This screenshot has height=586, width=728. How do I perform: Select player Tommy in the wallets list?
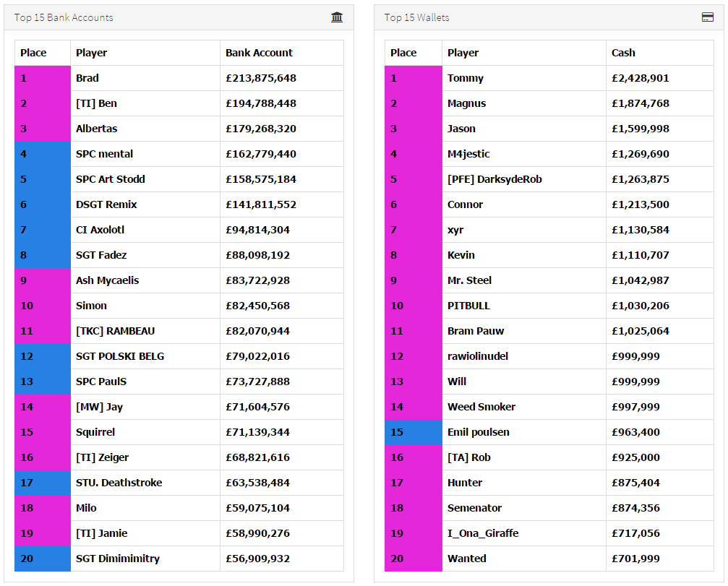[466, 78]
